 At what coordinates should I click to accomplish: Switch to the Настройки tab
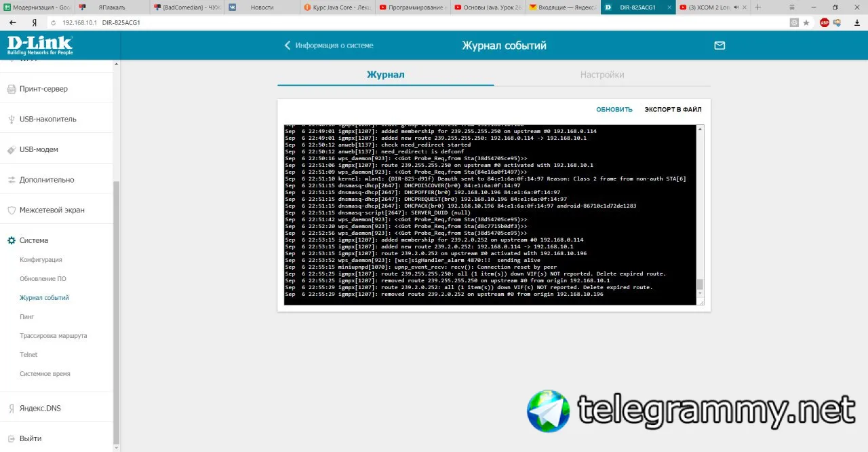pyautogui.click(x=602, y=75)
